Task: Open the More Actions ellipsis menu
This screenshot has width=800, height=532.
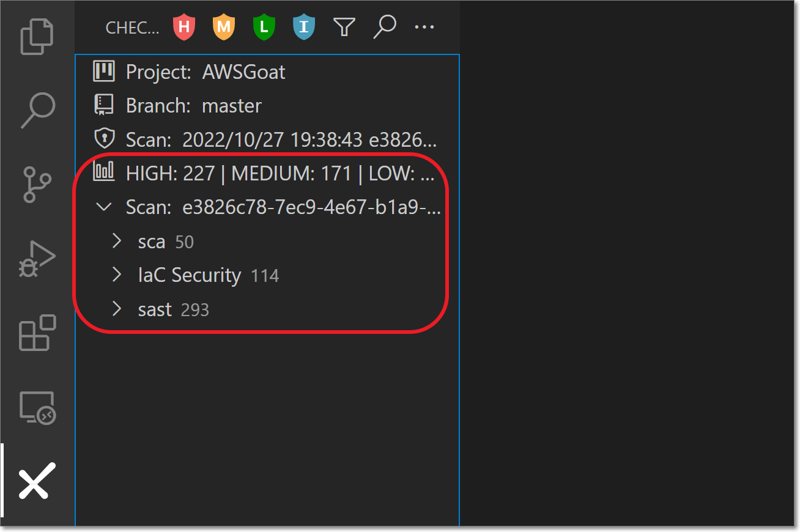Action: pos(424,28)
